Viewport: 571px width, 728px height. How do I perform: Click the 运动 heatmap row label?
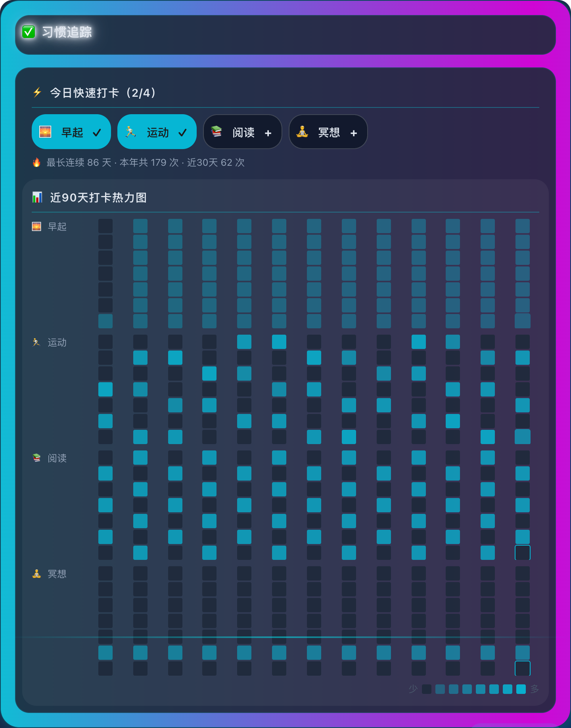click(57, 342)
